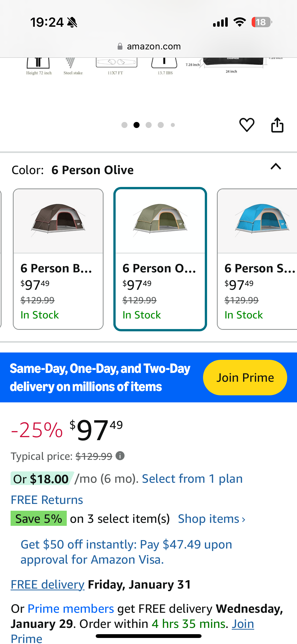Tap the lock icon beside amazon.com
Viewport: 297px width, 644px height.
pos(120,46)
